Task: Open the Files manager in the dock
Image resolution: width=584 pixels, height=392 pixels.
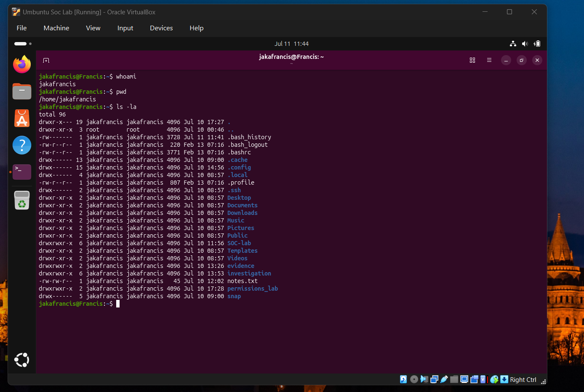Action: tap(22, 91)
